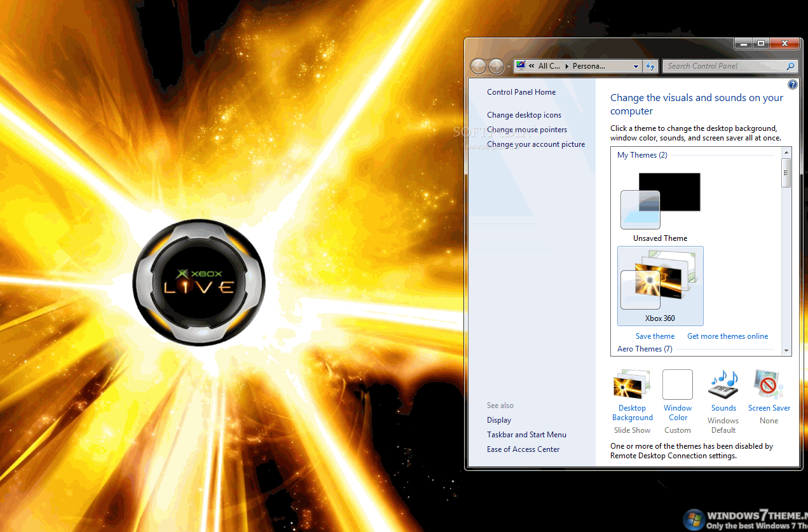The height and width of the screenshot is (532, 808).
Task: Select the Xbox 360 theme
Action: 661,286
